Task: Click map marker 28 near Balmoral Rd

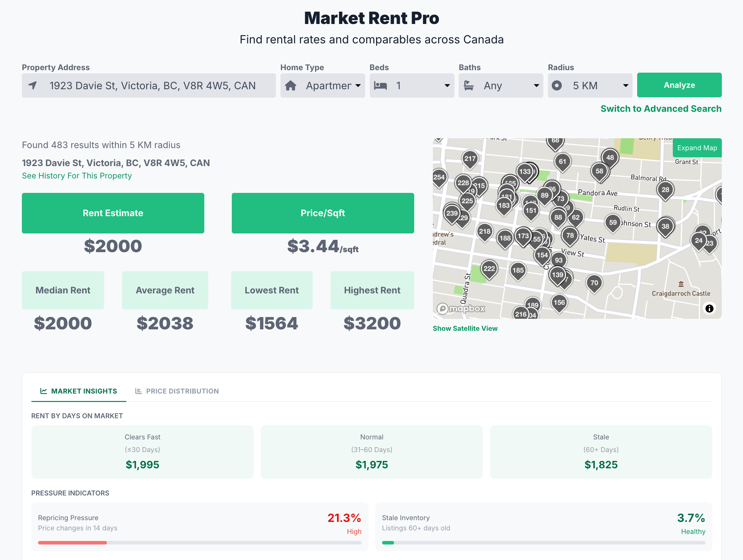Action: tap(665, 190)
